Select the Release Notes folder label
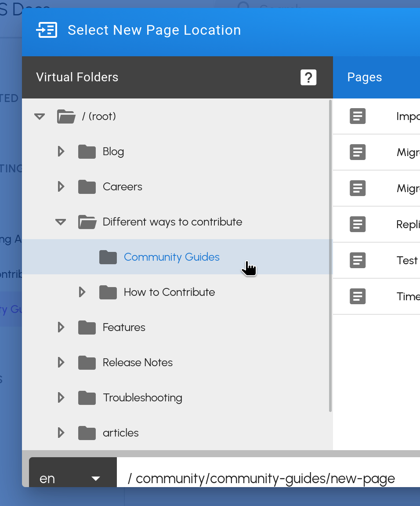 pos(138,363)
